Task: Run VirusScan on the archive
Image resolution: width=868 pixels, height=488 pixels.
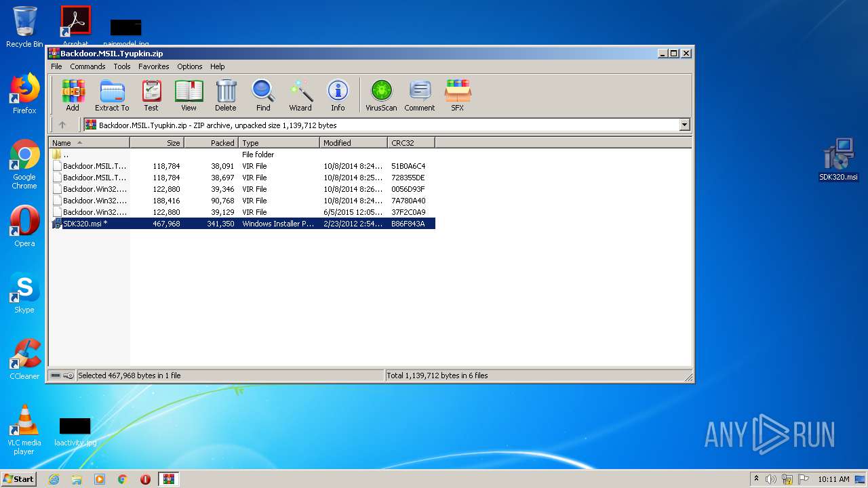Action: coord(381,96)
